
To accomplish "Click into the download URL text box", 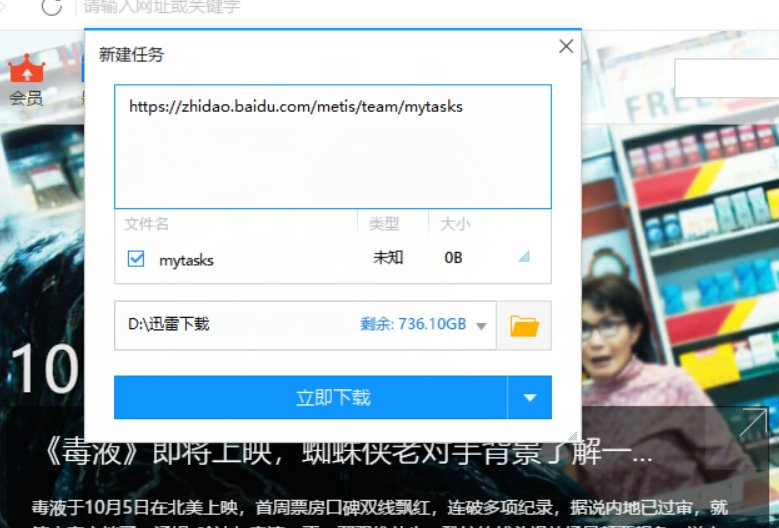I will (x=333, y=147).
